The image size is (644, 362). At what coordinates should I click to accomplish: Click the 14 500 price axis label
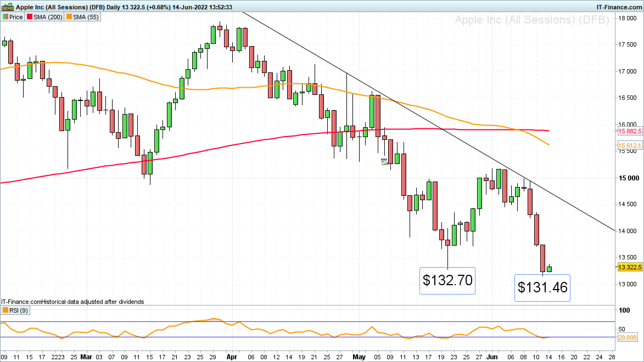pos(628,204)
